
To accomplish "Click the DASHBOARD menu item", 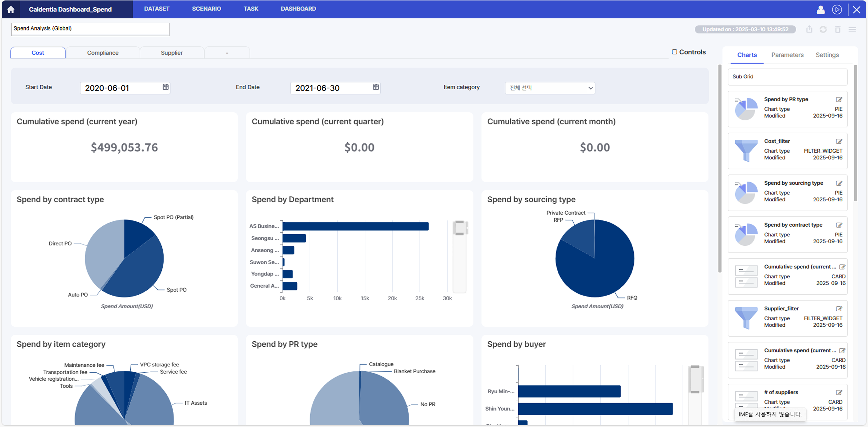I will coord(298,9).
